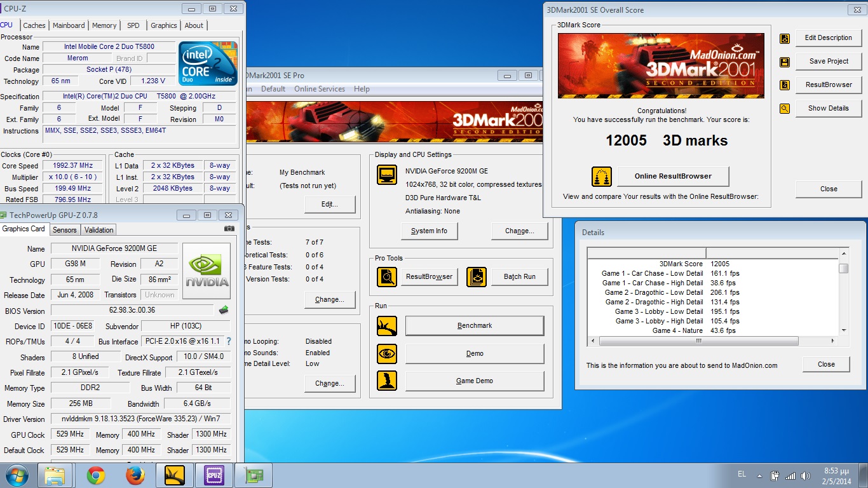Click the Show Details button

829,108
